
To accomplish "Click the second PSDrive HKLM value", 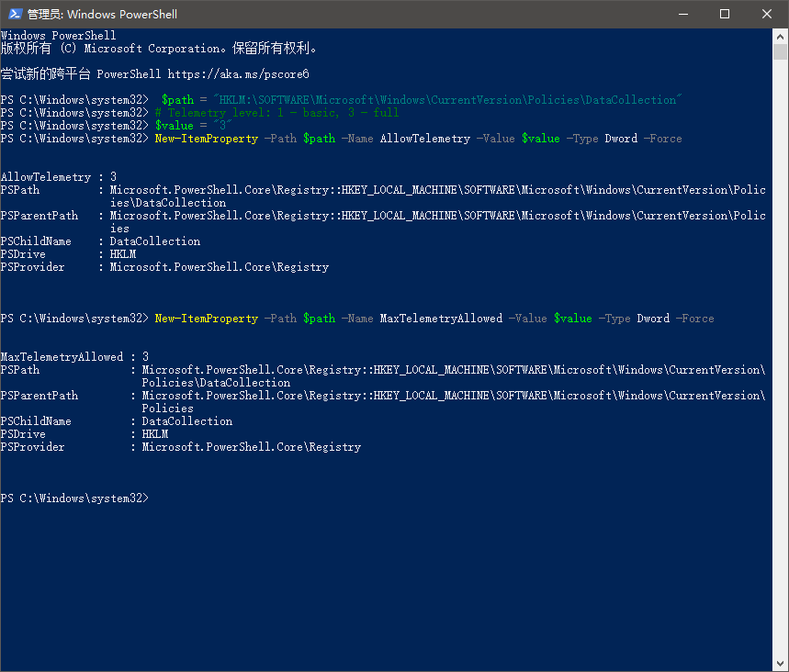I will pos(155,434).
